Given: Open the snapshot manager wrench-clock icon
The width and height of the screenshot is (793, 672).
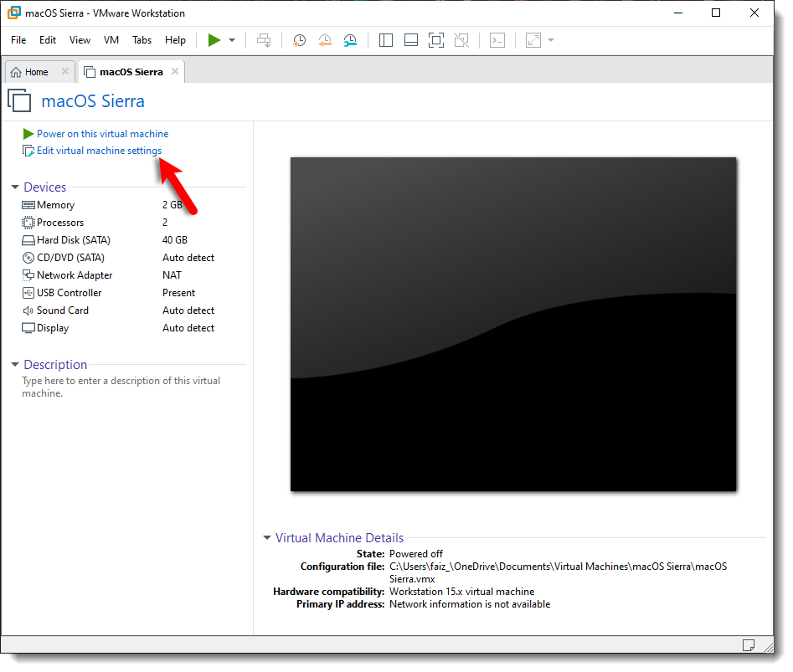Looking at the screenshot, I should (x=350, y=40).
